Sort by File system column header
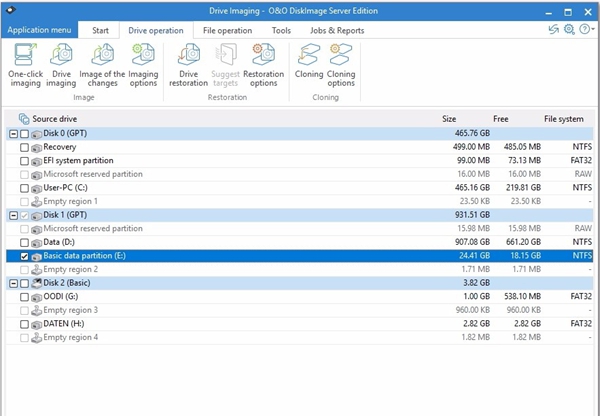The width and height of the screenshot is (600, 416). click(x=564, y=119)
